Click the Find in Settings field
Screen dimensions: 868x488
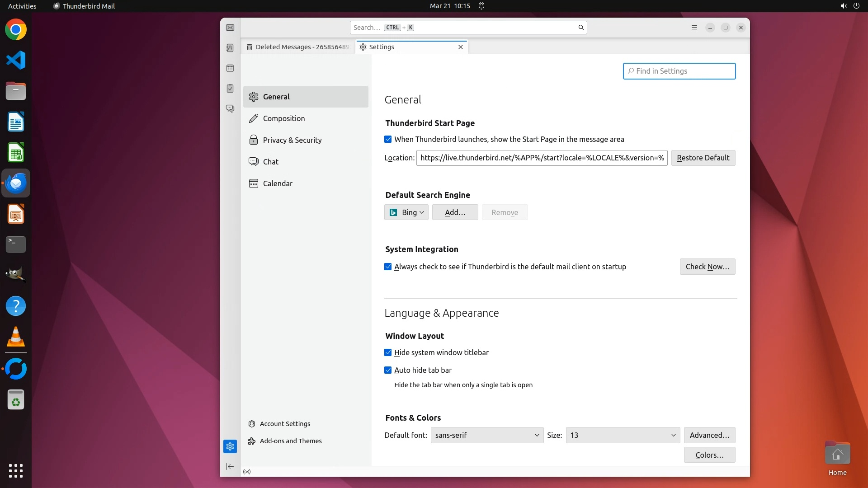tap(679, 71)
